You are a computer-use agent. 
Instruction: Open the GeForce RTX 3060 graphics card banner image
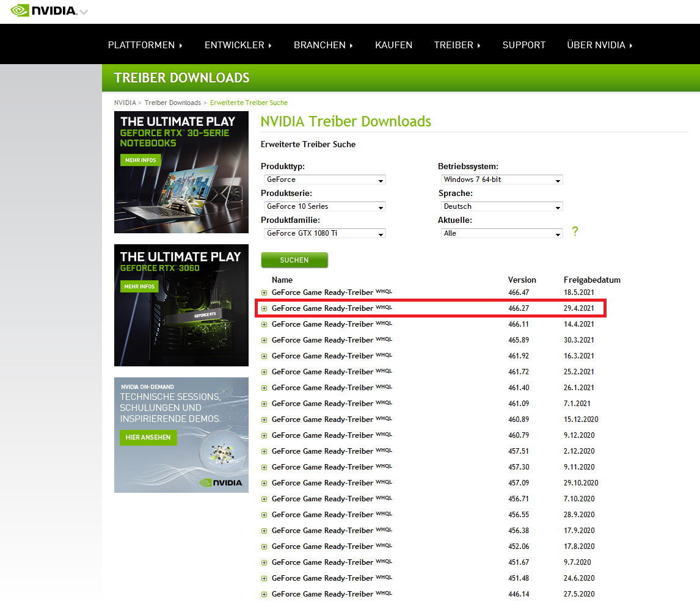pos(181,305)
